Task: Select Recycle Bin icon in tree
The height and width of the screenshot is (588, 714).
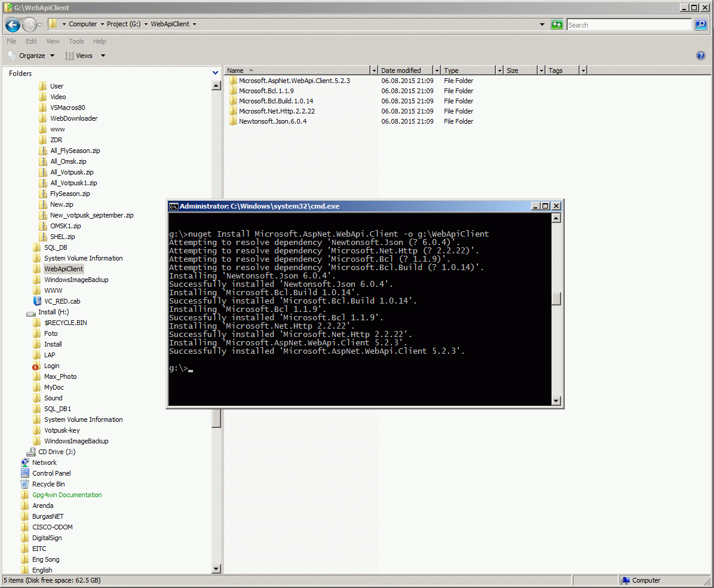Action: (25, 484)
